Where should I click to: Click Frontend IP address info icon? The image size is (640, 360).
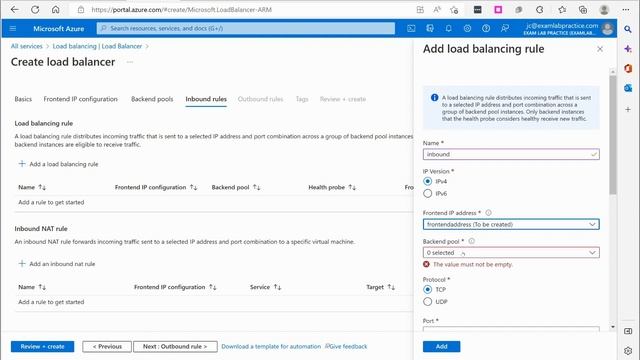488,213
